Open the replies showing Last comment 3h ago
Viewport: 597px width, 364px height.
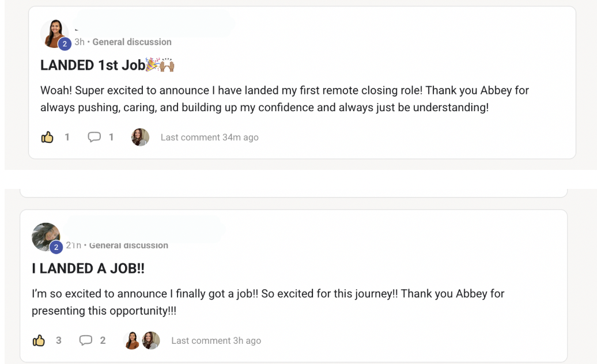216,340
